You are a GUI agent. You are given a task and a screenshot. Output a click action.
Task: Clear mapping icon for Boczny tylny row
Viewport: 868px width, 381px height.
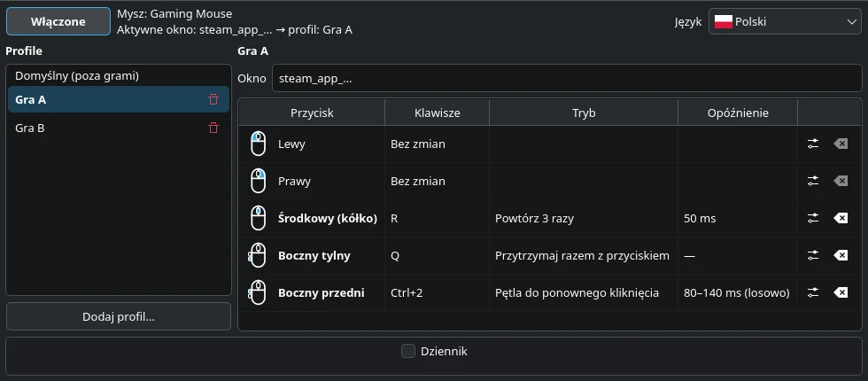click(x=841, y=255)
